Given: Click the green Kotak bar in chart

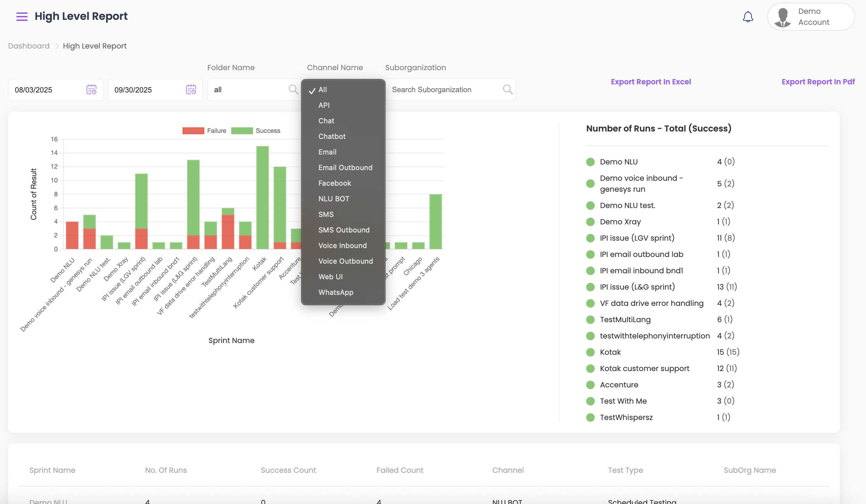Looking at the screenshot, I should tap(262, 197).
